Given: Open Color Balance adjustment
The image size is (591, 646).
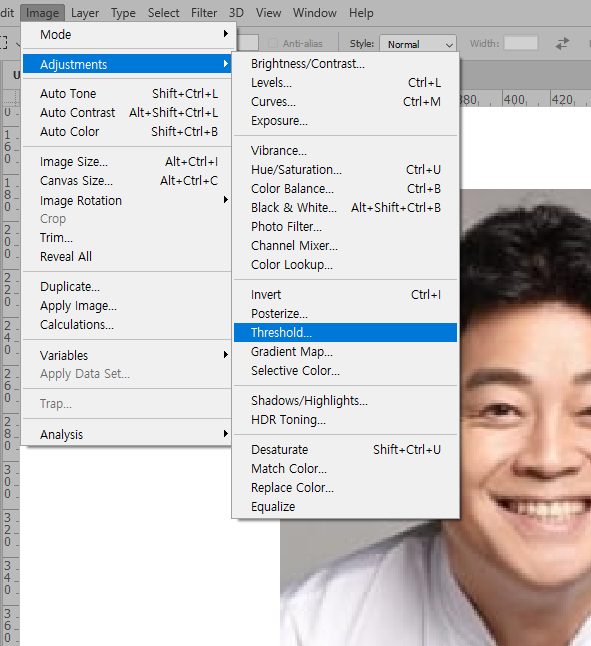Looking at the screenshot, I should 346,189.
